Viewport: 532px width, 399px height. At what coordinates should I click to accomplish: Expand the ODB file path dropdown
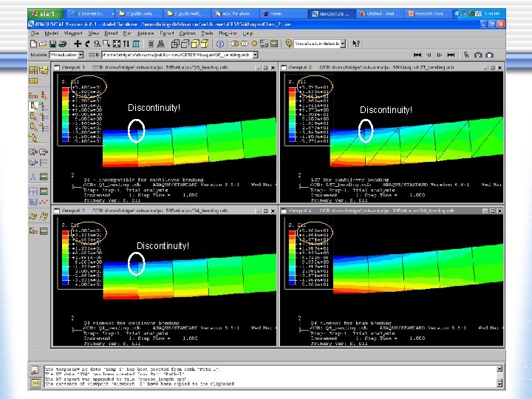[254, 55]
